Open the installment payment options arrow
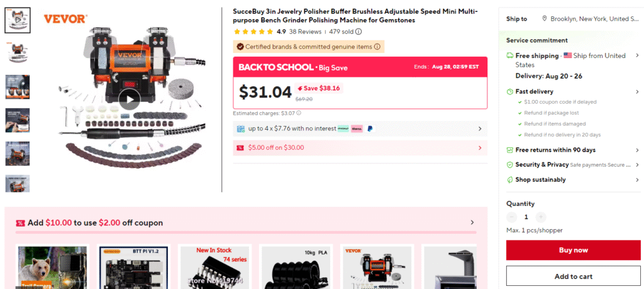This screenshot has width=644, height=289. coord(480,128)
